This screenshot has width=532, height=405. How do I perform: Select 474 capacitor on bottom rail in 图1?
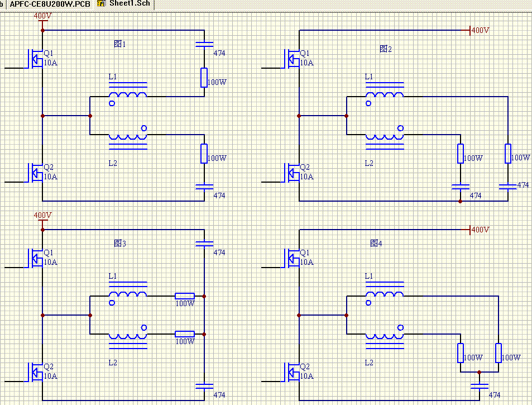pyautogui.click(x=204, y=187)
